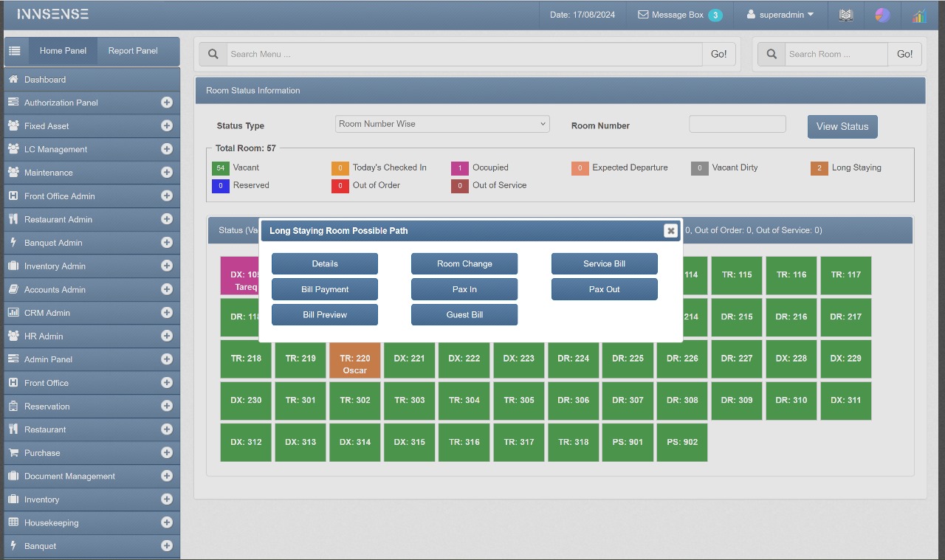Image resolution: width=945 pixels, height=560 pixels.
Task: Close the Long Staying Room popup
Action: (x=670, y=231)
